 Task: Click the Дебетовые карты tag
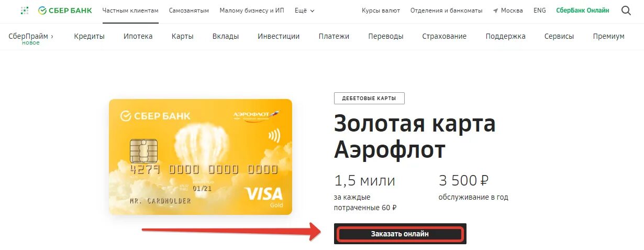tap(369, 98)
